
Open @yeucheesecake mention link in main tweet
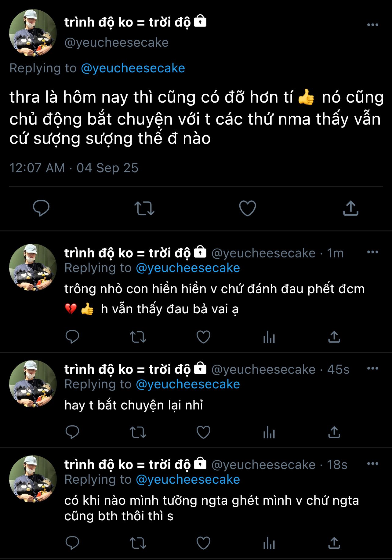click(x=133, y=68)
